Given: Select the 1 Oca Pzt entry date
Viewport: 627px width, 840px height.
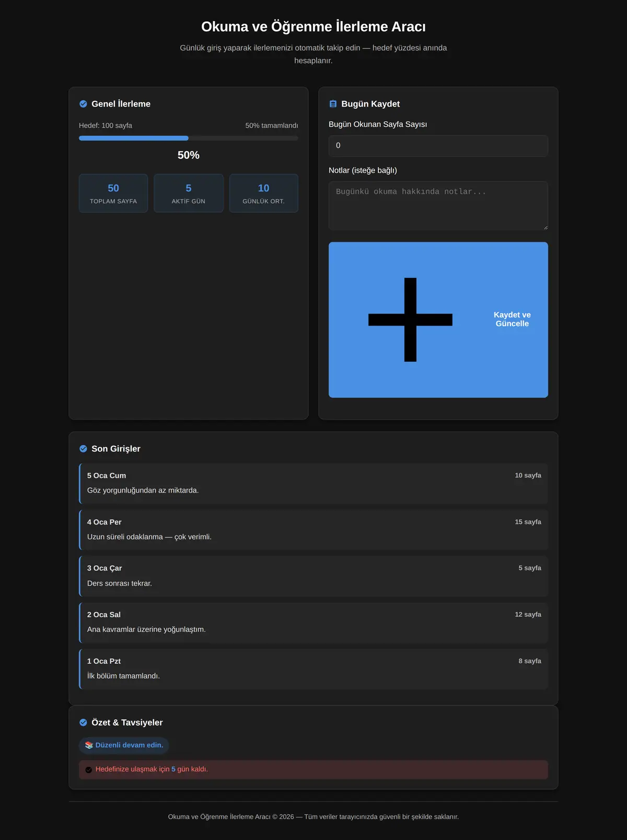Looking at the screenshot, I should [104, 661].
